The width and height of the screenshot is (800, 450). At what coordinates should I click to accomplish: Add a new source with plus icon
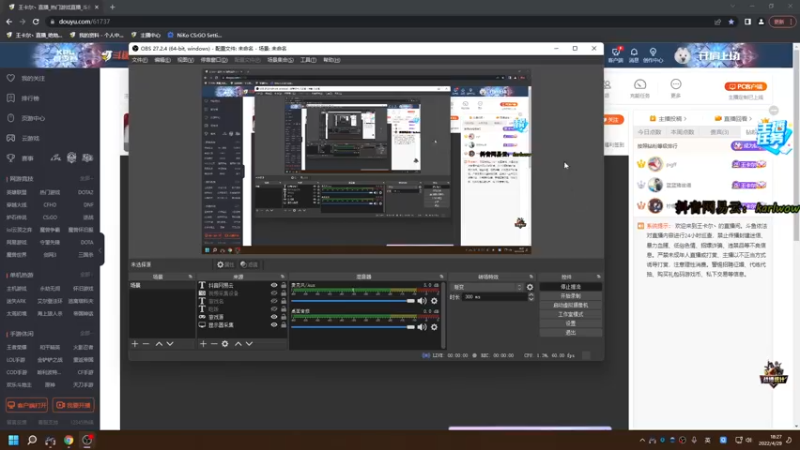[x=203, y=344]
